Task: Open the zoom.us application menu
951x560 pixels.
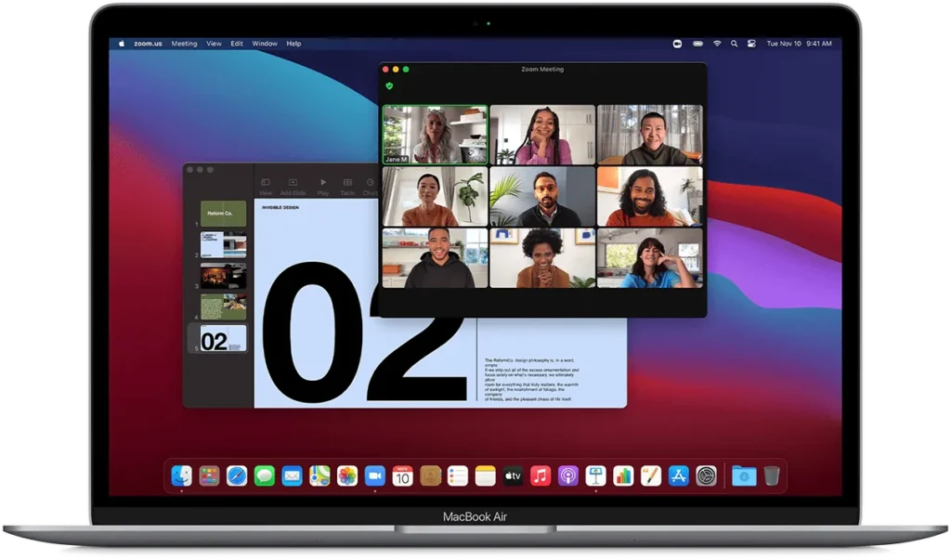Action: click(148, 44)
